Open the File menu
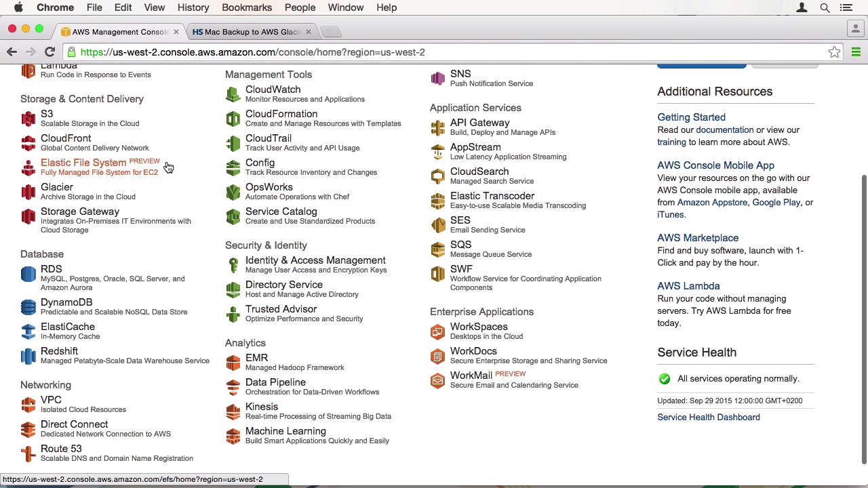The image size is (868, 488). click(x=94, y=7)
